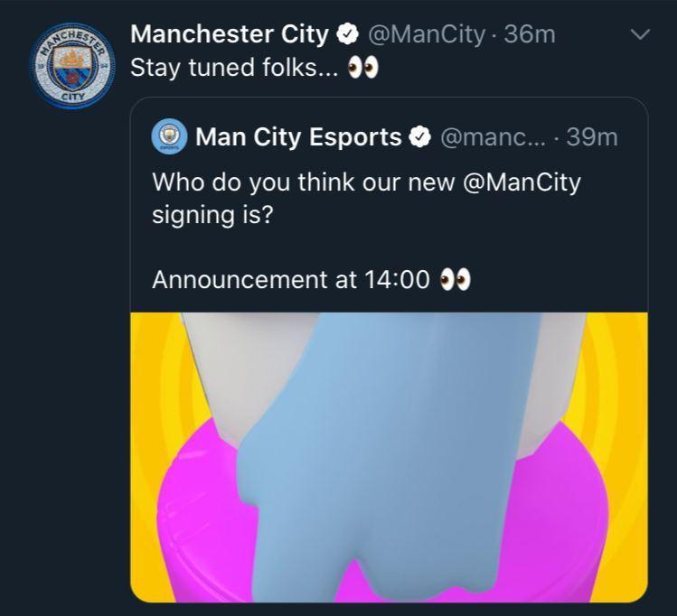Follow the @ManCity mention in the quoted tweet
Image resolution: width=677 pixels, height=616 pixels.
pyautogui.click(x=521, y=182)
